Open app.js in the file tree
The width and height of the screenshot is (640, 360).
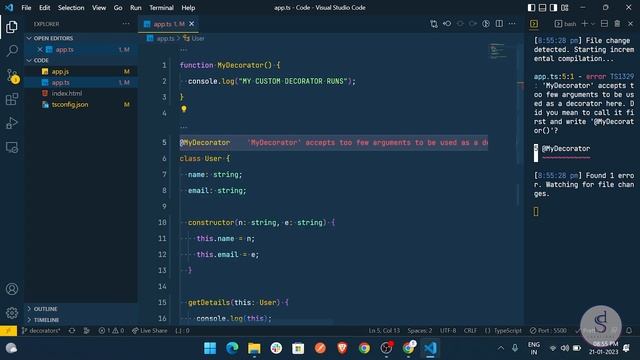coord(81,71)
